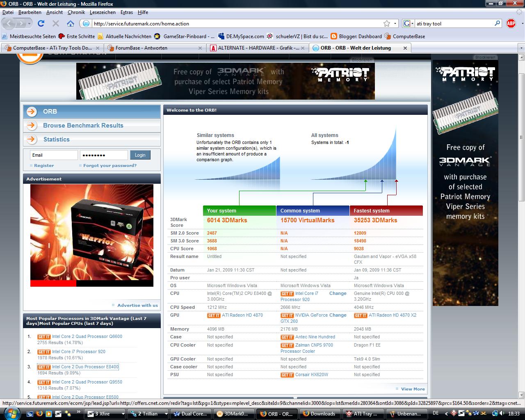Click GET IT badge for Core 2 Quad Q9550

pos(44,382)
